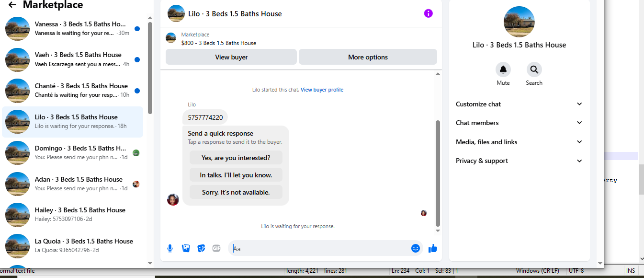Image resolution: width=644 pixels, height=278 pixels.
Task: Send 'Yes, are you interested?' response
Action: click(x=236, y=158)
